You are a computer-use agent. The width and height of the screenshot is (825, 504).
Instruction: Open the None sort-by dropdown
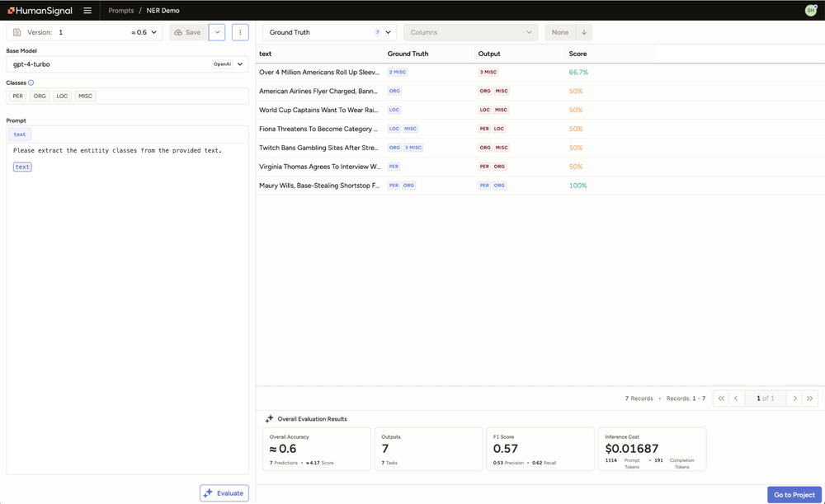pyautogui.click(x=560, y=33)
